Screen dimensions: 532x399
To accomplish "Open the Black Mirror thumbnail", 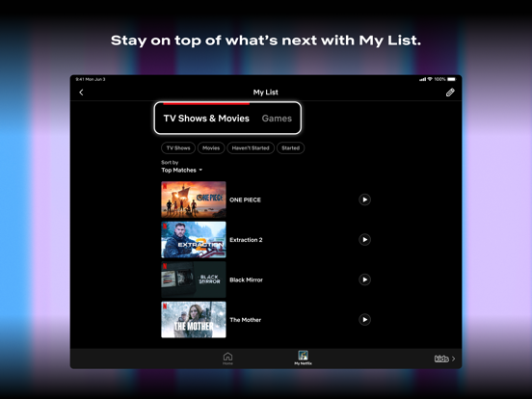I will pos(194,279).
